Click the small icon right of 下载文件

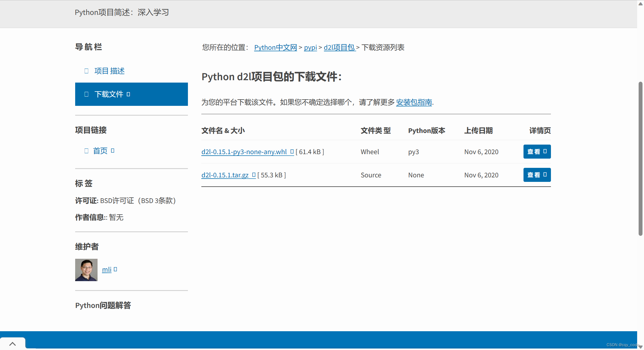pos(128,94)
